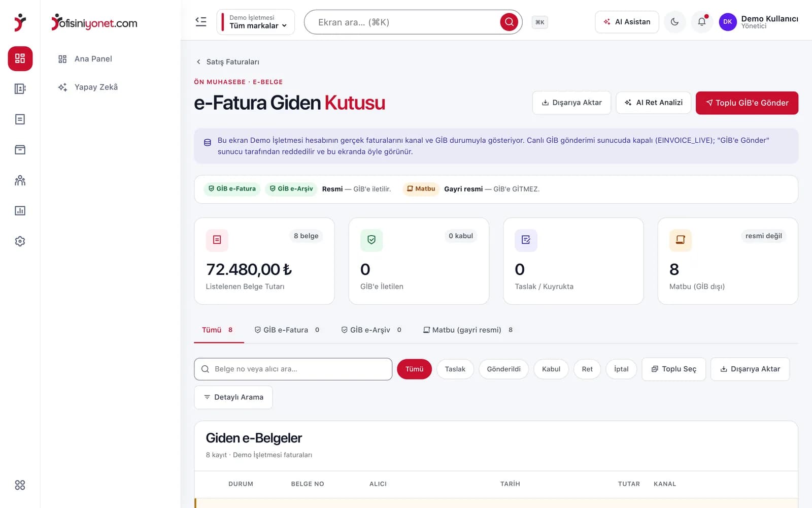812x508 pixels.
Task: Click the DK user avatar
Action: click(x=727, y=22)
